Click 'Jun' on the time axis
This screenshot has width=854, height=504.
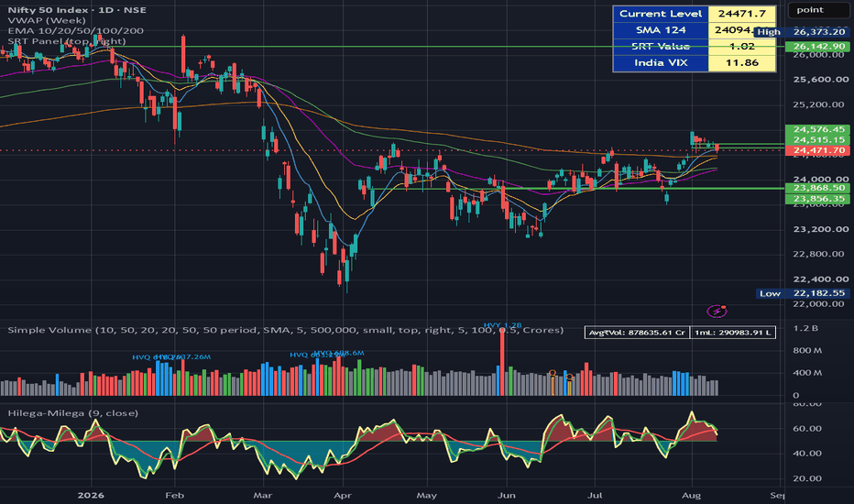coord(507,495)
